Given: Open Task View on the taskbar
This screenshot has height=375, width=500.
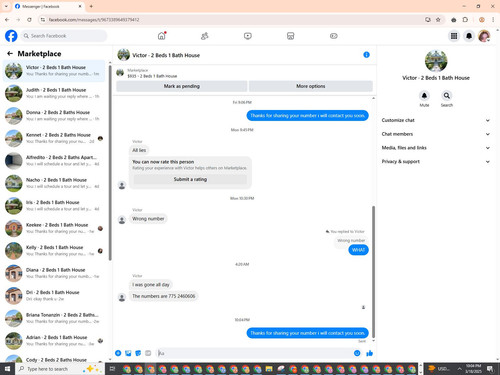Looking at the screenshot, I should tap(112, 369).
